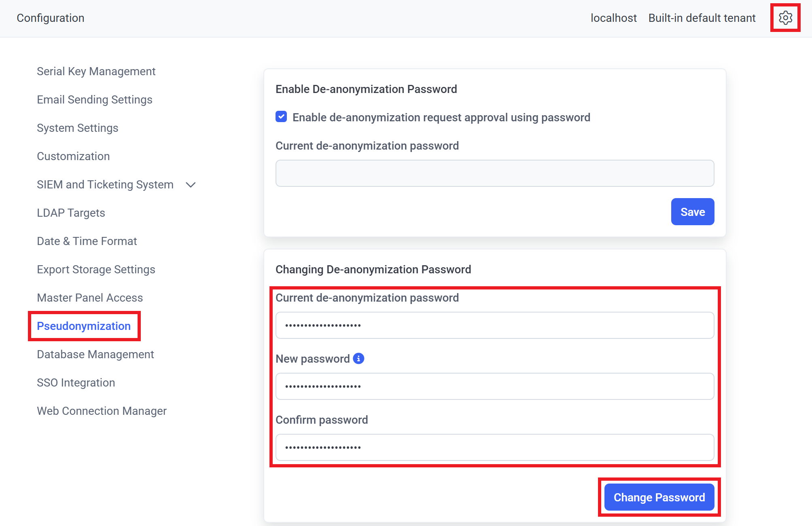The width and height of the screenshot is (812, 526).
Task: Open Web Connection Manager
Action: point(102,411)
